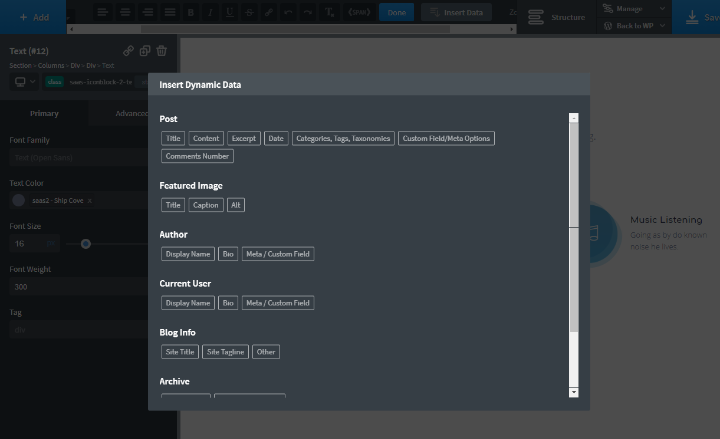The height and width of the screenshot is (439, 720).
Task: Toggle underline formatting
Action: [230, 12]
